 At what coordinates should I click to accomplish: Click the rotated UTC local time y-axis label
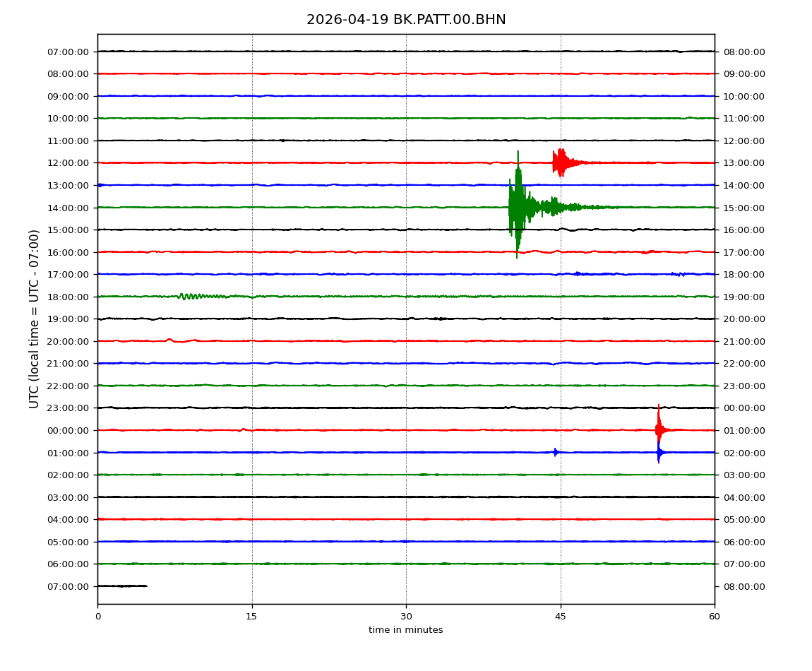point(35,319)
